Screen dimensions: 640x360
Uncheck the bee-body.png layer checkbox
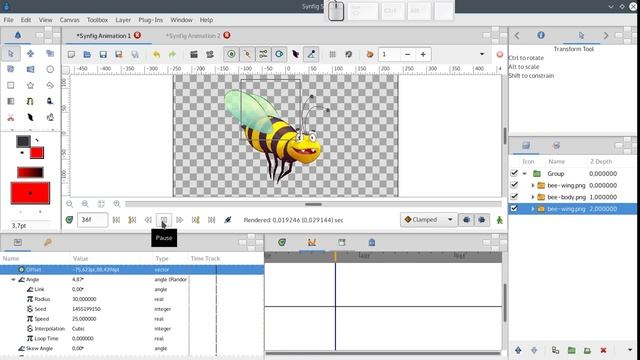pyautogui.click(x=514, y=197)
